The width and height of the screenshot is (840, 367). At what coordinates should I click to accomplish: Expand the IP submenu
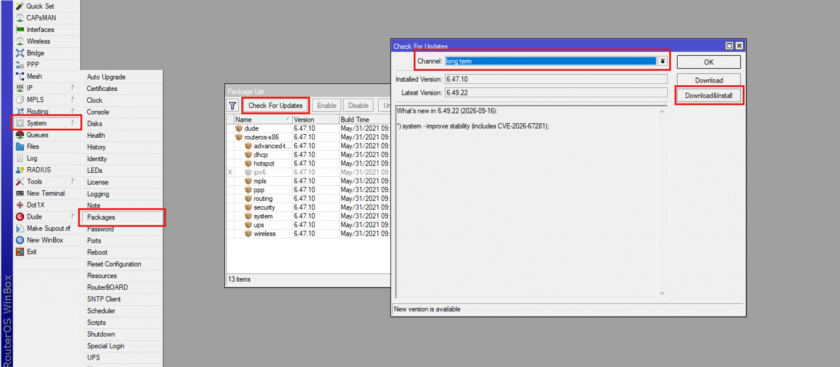tap(47, 88)
